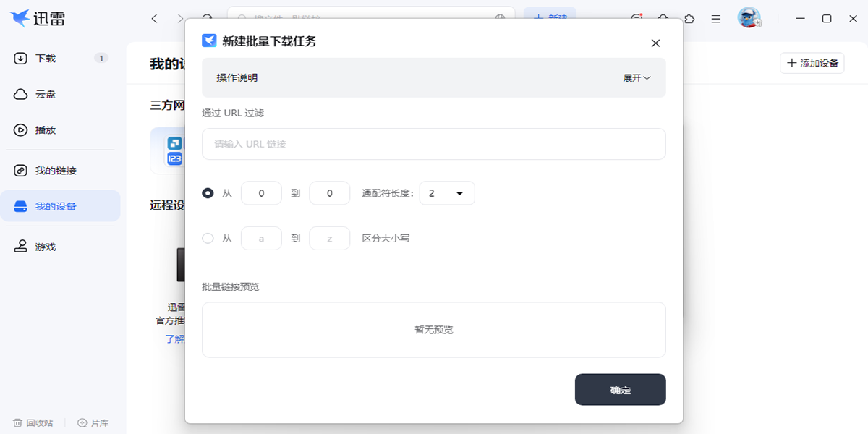
Task: Open the 通配符长度 dropdown
Action: coord(447,193)
